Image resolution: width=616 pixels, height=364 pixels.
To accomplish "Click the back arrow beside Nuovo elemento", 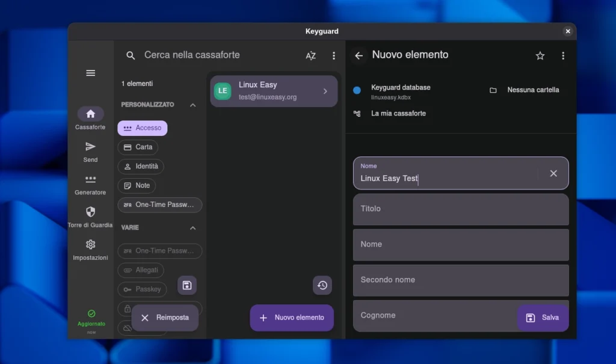I will coord(359,55).
